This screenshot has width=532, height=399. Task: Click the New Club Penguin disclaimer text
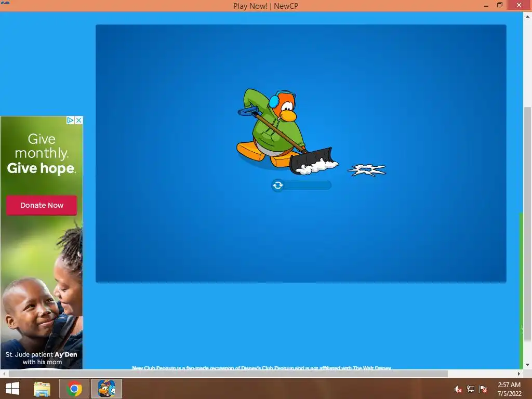pyautogui.click(x=262, y=368)
